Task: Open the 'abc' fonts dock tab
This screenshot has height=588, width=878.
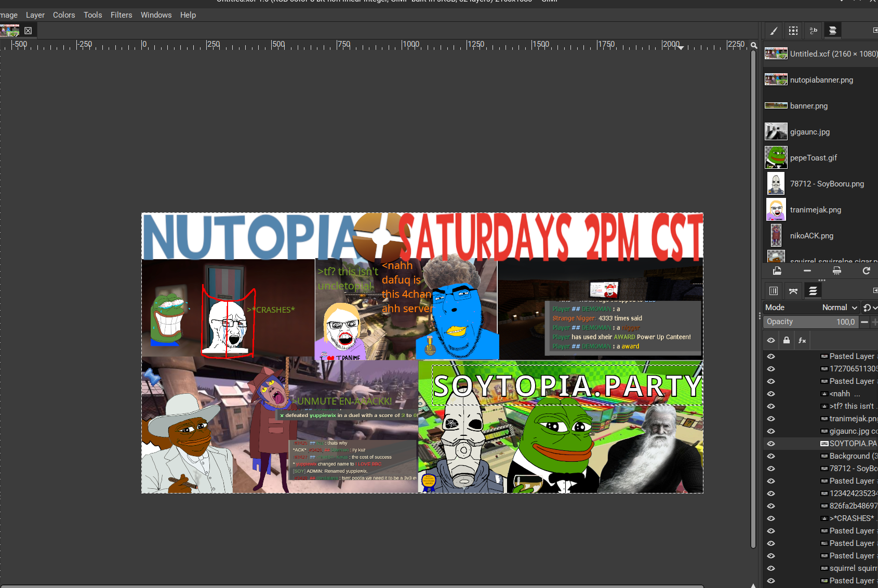Action: pos(813,31)
